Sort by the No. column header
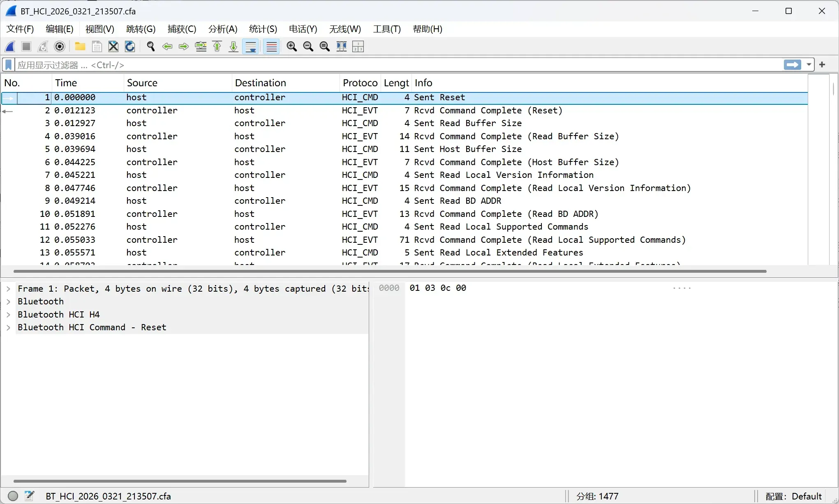839x504 pixels. point(27,83)
